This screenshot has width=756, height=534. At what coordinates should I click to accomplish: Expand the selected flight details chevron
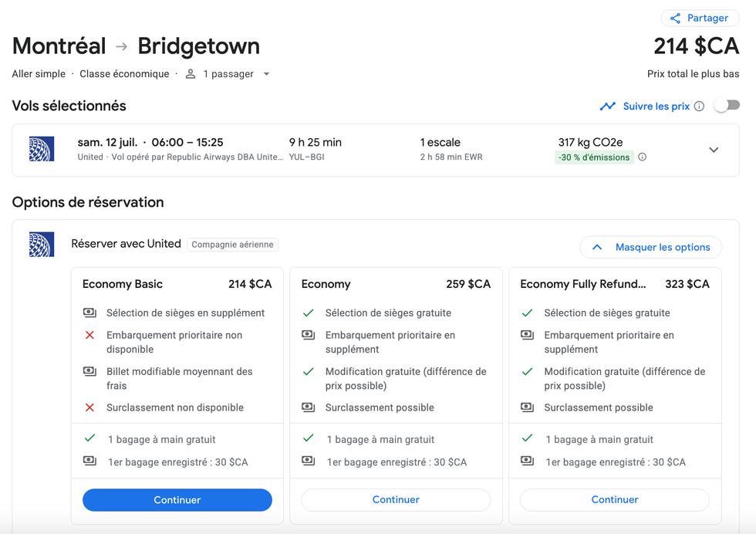pos(714,150)
